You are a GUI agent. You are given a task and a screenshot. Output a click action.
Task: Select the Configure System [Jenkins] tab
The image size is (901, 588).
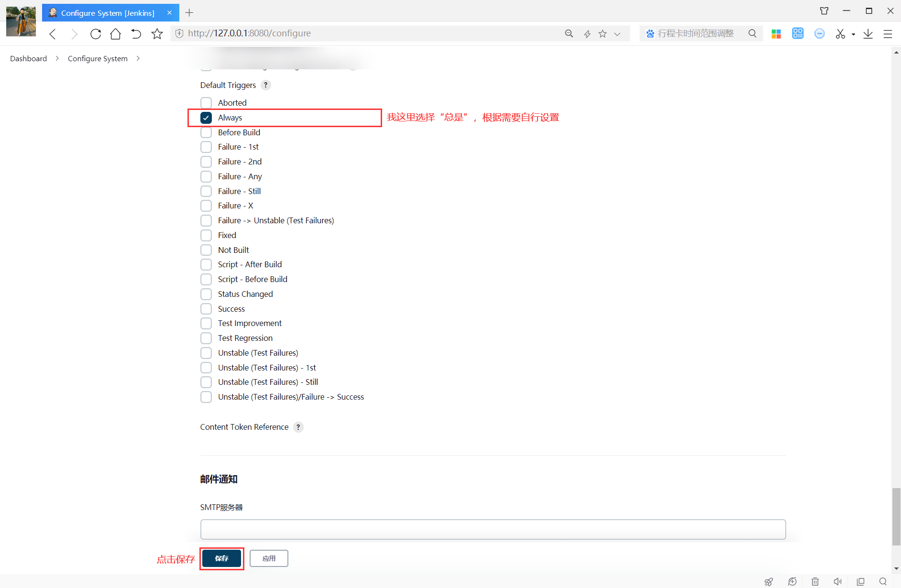tap(108, 13)
